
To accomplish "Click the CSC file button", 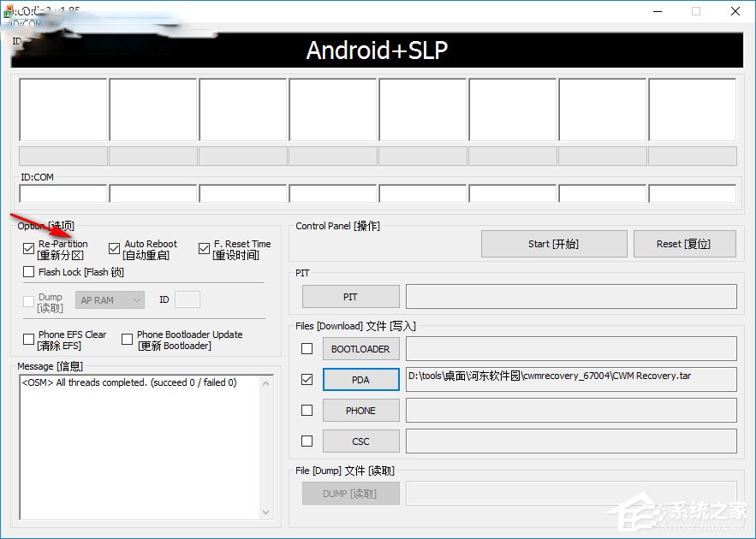I will (x=360, y=441).
